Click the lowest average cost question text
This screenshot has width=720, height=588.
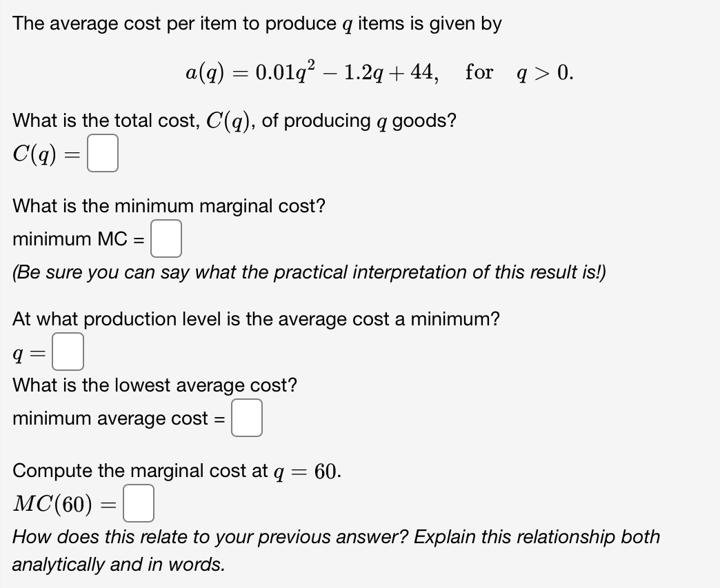click(154, 385)
